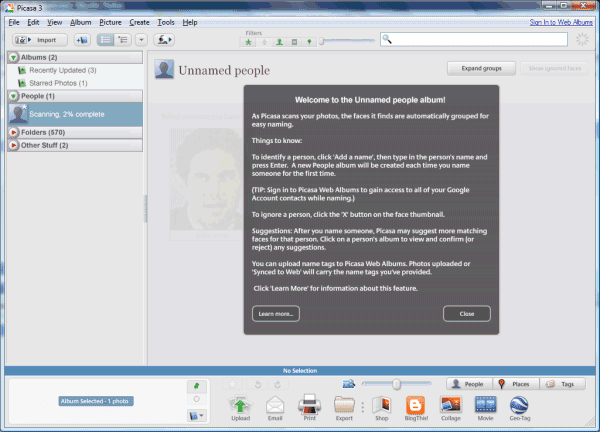Click the BlogThis! icon

[x=416, y=408]
